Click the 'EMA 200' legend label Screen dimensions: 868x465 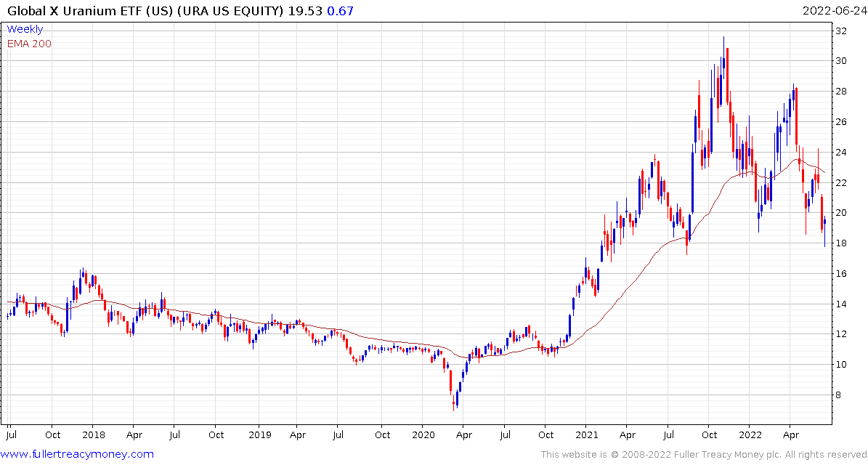[29, 44]
